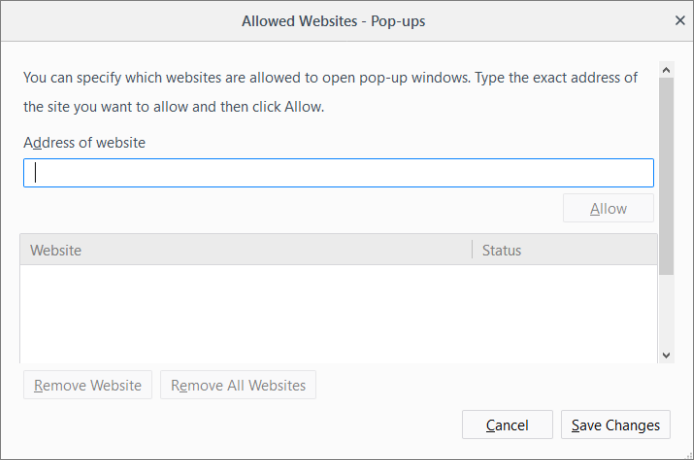Screen dimensions: 694x460
Task: Save Changes to allowed websites
Action: point(615,425)
